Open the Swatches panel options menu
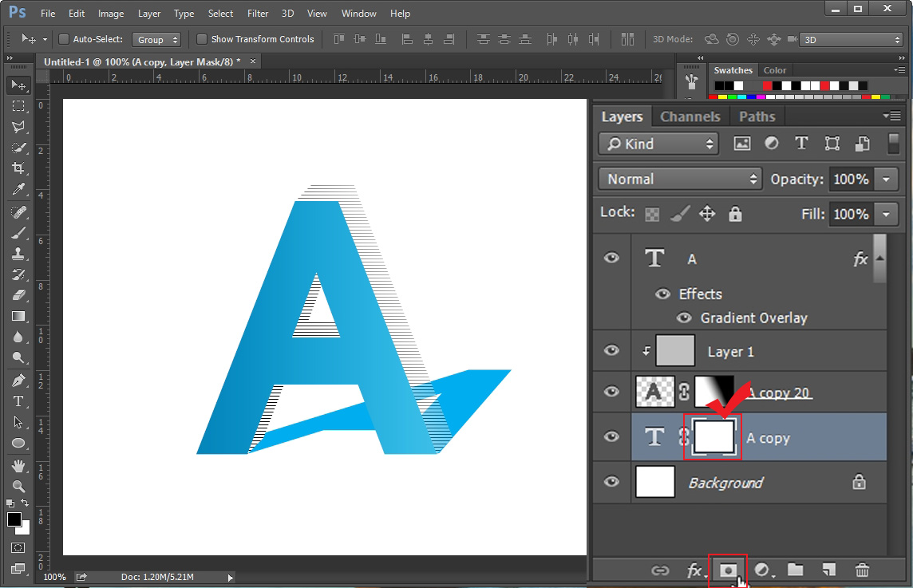The height and width of the screenshot is (588, 913). point(899,70)
